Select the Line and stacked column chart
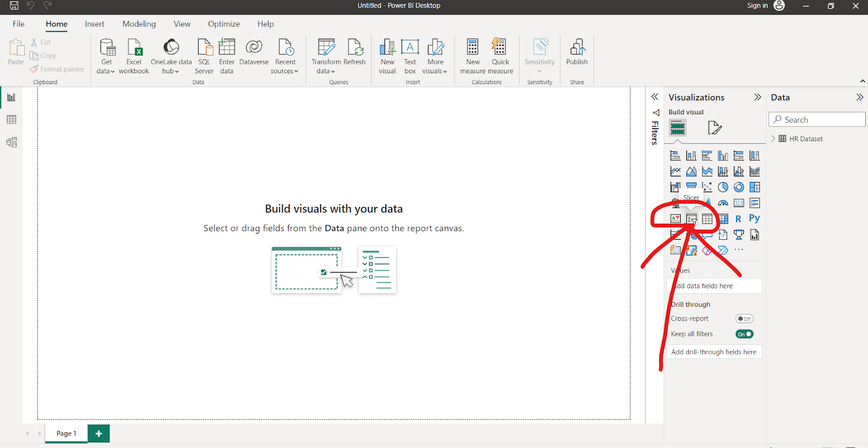 [x=723, y=172]
